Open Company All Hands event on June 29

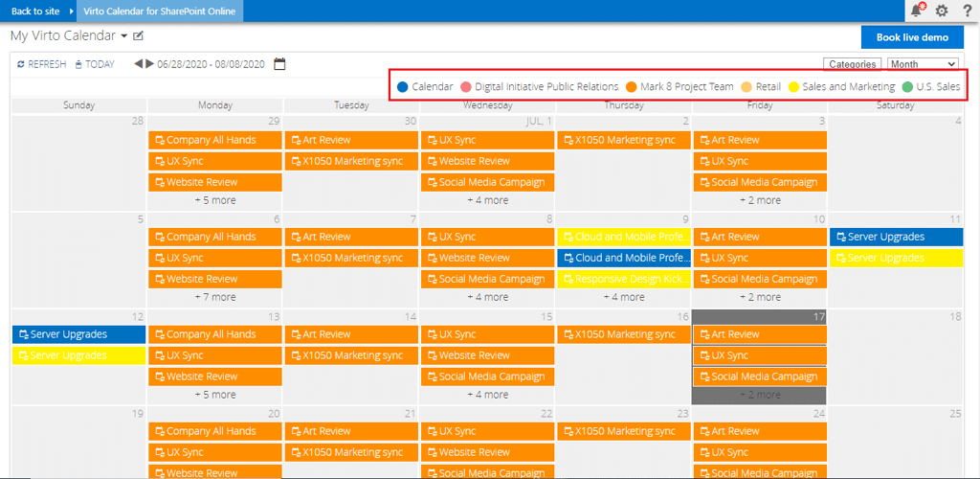[x=215, y=140]
